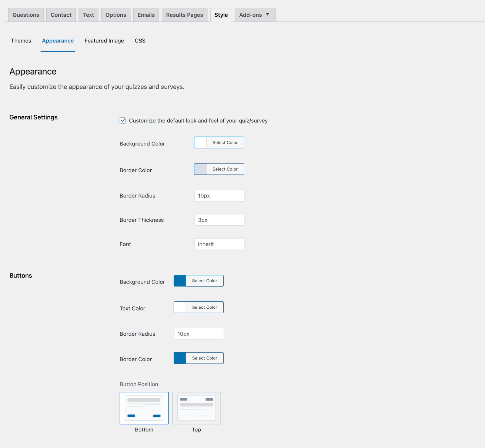
Task: Select the Style tab
Action: pyautogui.click(x=221, y=15)
